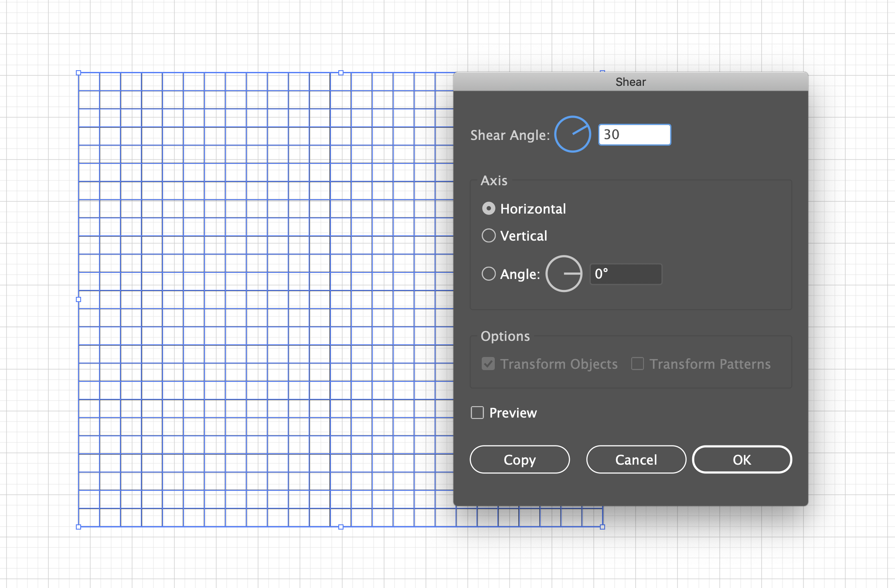This screenshot has width=895, height=588.
Task: Select the Horizontal axis radio button
Action: click(x=489, y=209)
